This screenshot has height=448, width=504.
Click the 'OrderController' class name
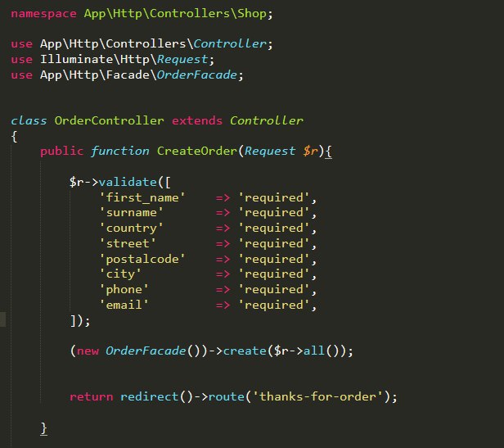(x=110, y=120)
